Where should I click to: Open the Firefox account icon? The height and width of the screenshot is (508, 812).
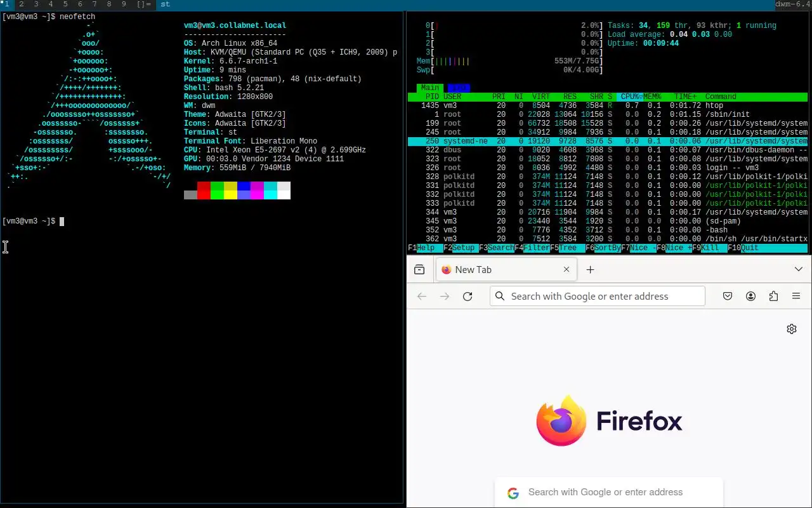point(750,297)
